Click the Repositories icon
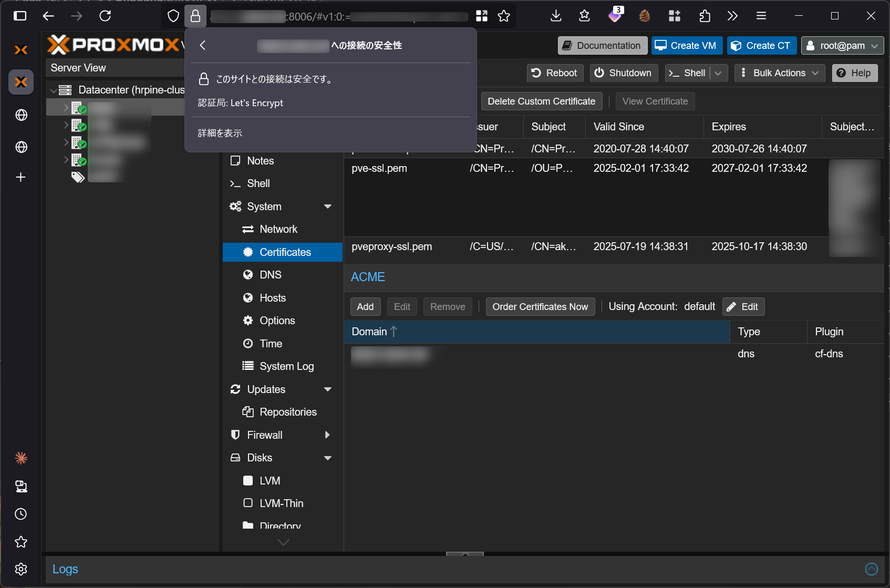The height and width of the screenshot is (588, 890). tap(248, 411)
